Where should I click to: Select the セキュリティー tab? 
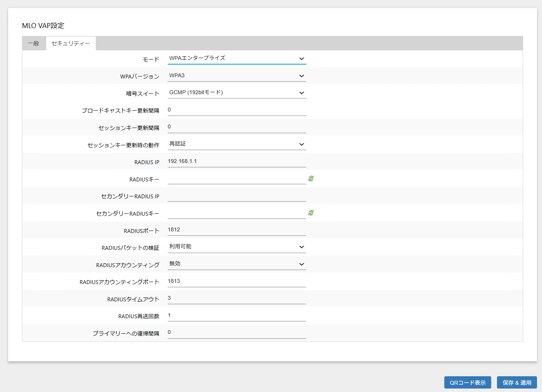point(71,43)
